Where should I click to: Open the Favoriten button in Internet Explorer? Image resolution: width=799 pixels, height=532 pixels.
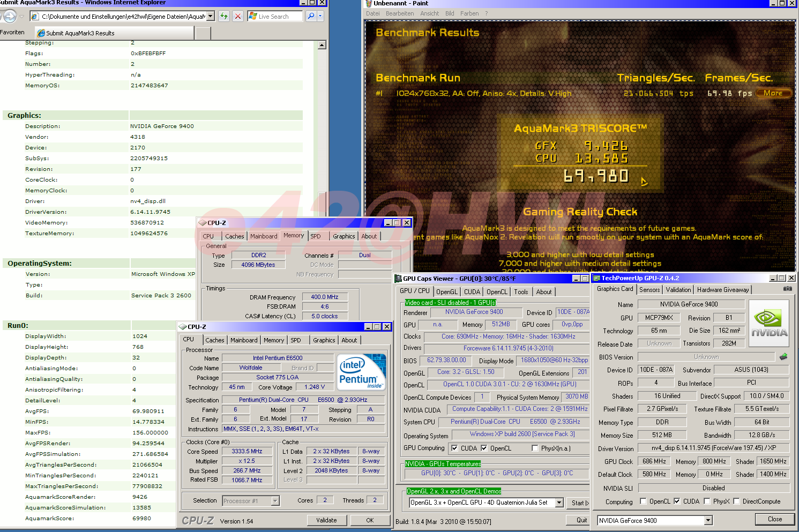(x=13, y=32)
